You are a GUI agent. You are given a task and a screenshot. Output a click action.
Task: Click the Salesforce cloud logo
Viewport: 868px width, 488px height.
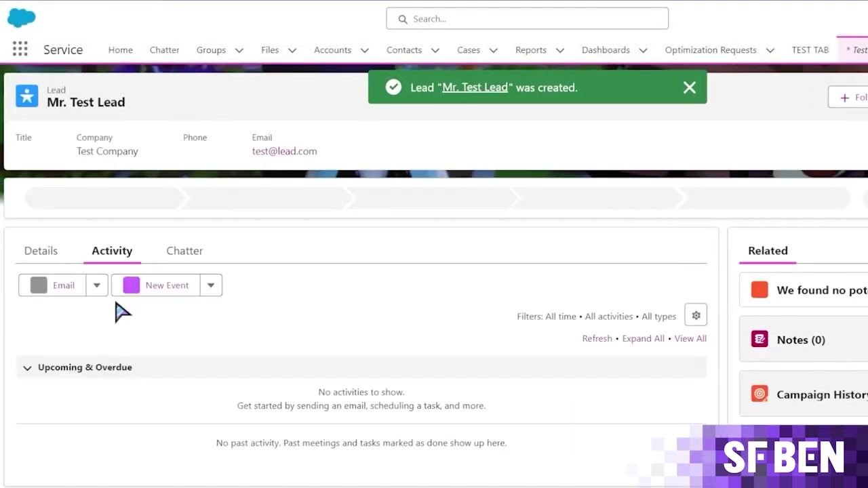21,18
